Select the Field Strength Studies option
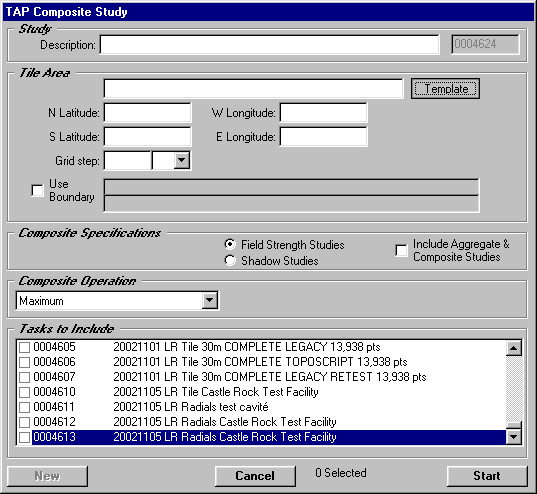The image size is (537, 494). pos(230,244)
